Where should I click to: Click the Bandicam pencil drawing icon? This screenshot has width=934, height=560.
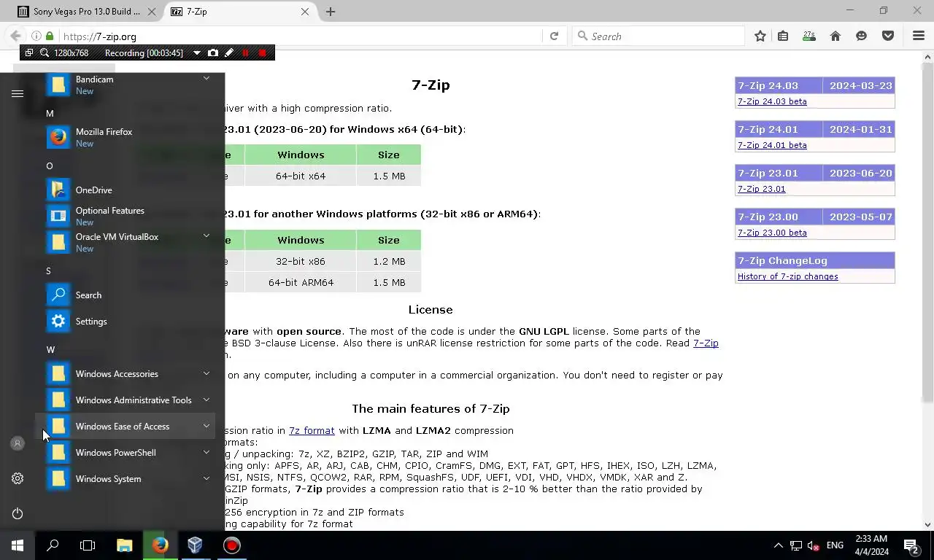[x=229, y=52]
